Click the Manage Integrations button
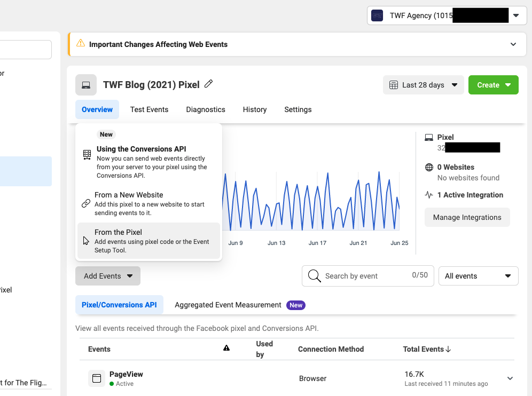 [x=467, y=217]
